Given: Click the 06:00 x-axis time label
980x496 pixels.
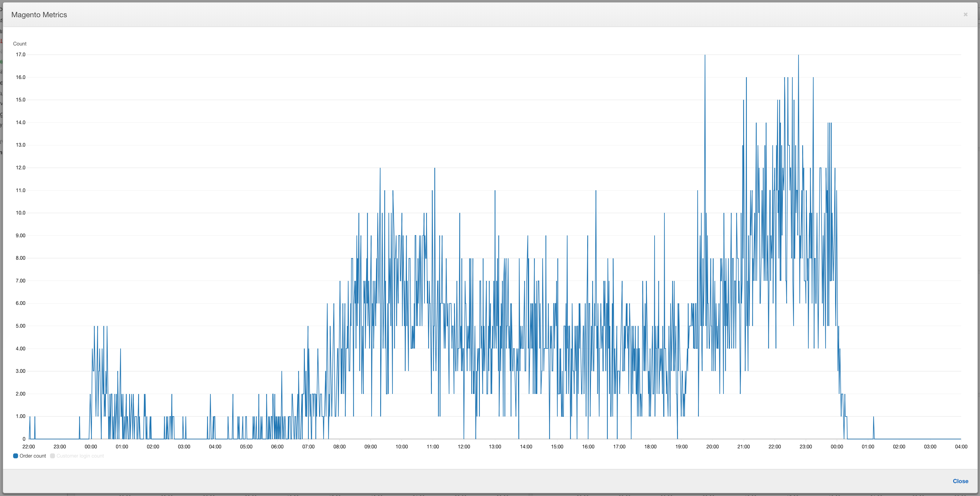Looking at the screenshot, I should click(277, 447).
